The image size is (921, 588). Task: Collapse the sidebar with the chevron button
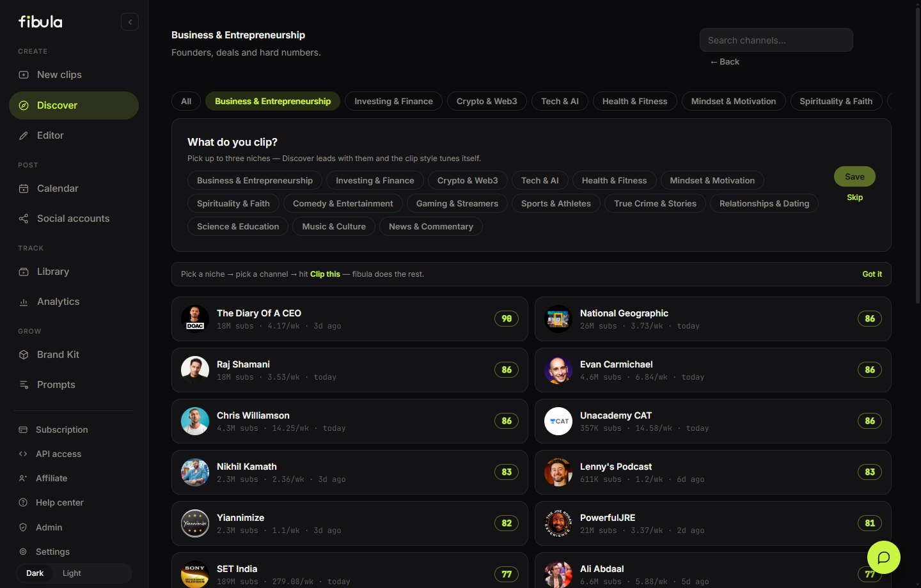(130, 22)
